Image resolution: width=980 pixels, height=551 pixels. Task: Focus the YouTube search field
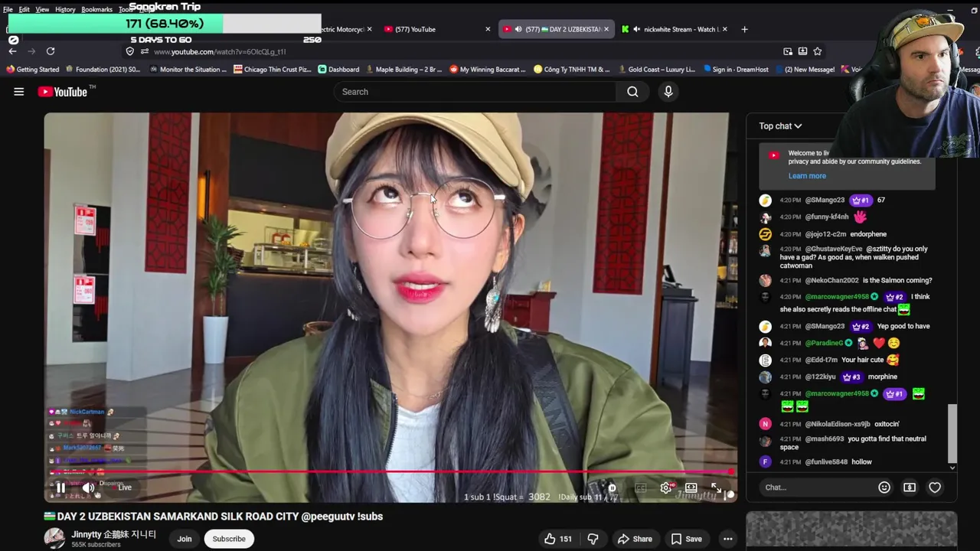(475, 92)
